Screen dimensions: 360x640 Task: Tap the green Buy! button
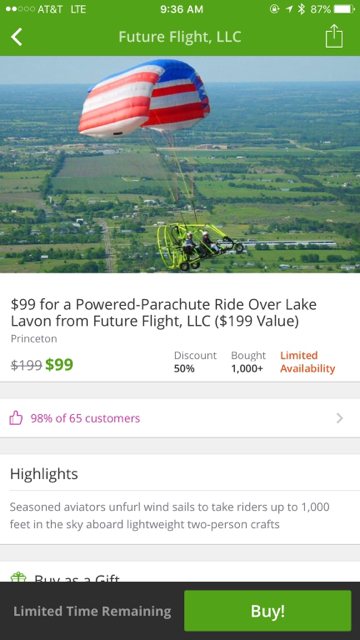click(x=268, y=611)
